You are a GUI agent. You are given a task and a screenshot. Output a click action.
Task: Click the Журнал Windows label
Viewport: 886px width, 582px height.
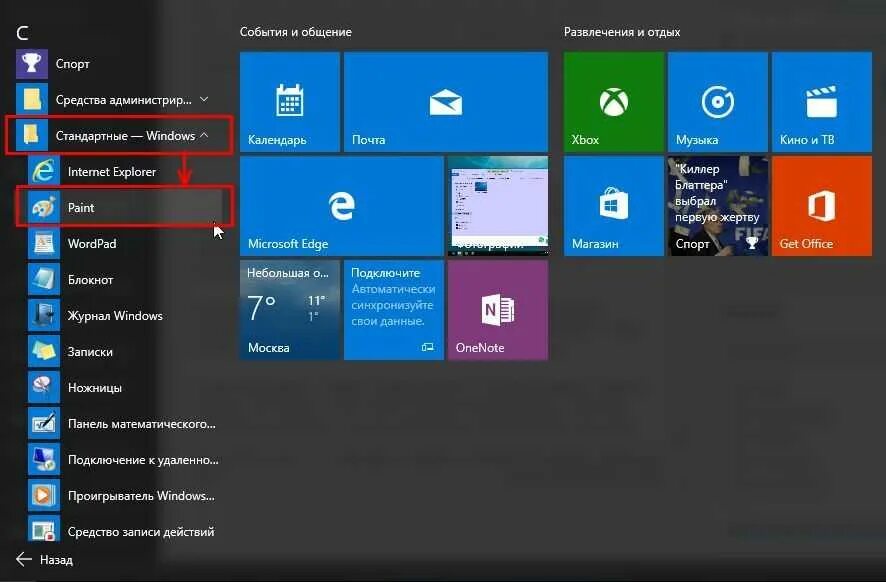tap(115, 316)
